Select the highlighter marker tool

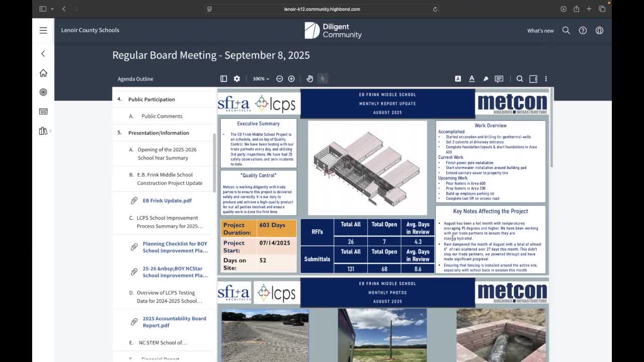[486, 79]
